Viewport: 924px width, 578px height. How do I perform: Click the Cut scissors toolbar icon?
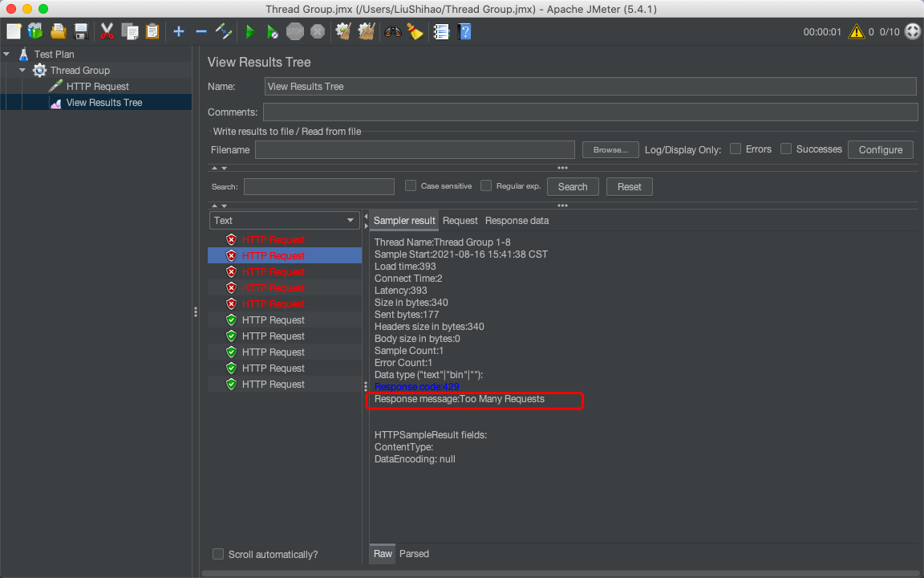click(107, 31)
